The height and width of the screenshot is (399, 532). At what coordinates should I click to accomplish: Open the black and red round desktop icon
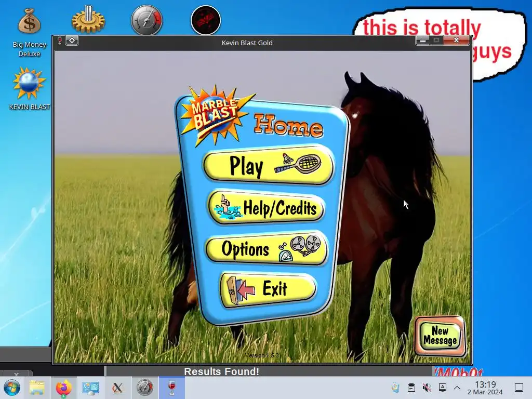[206, 20]
